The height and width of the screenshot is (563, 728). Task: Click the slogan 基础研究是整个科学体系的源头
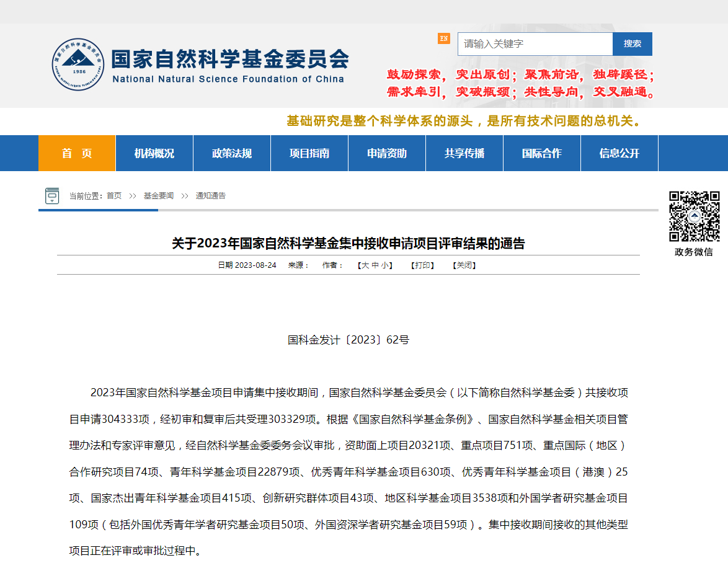point(380,121)
